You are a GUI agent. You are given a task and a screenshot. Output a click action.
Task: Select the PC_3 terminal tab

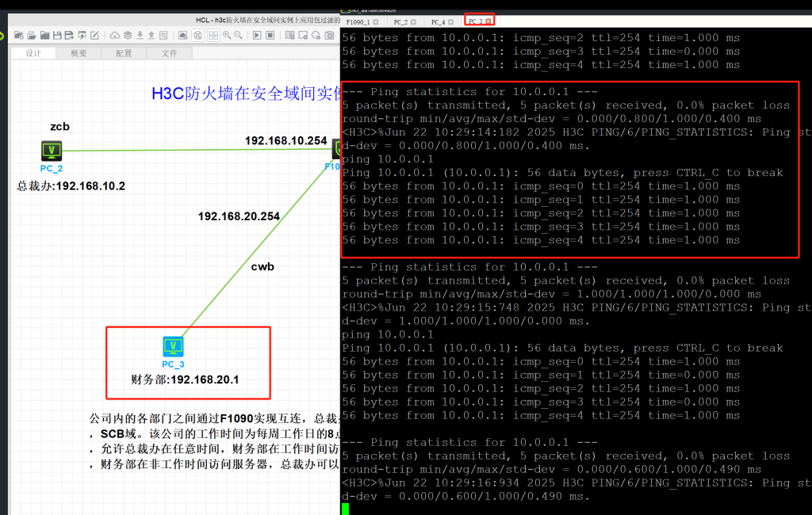(x=476, y=21)
